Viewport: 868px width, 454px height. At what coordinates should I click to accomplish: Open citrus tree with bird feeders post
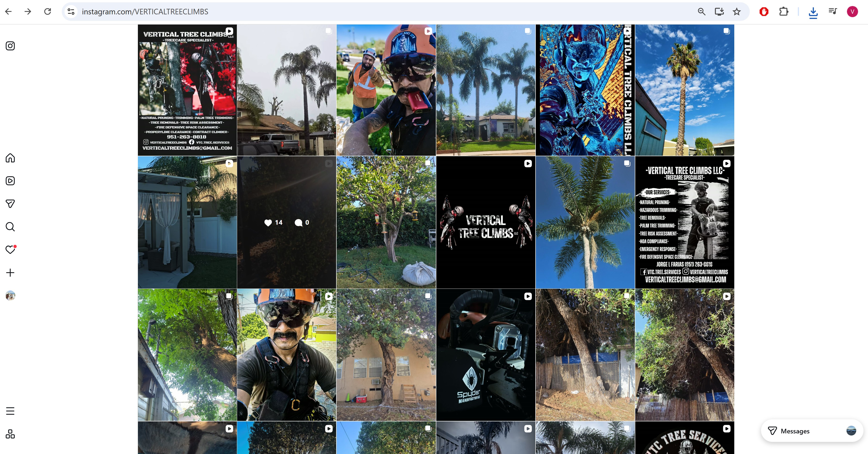[x=386, y=222]
